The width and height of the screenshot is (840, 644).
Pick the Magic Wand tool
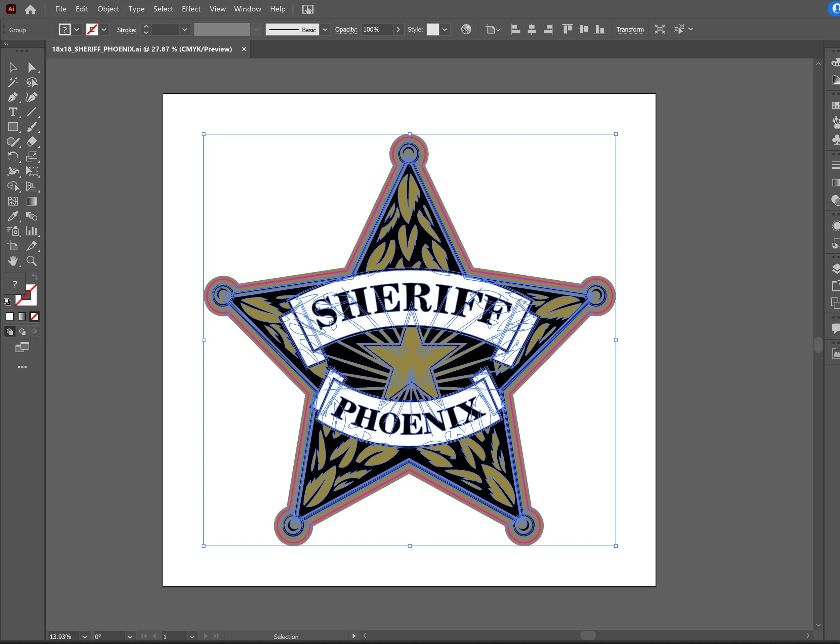pyautogui.click(x=12, y=82)
